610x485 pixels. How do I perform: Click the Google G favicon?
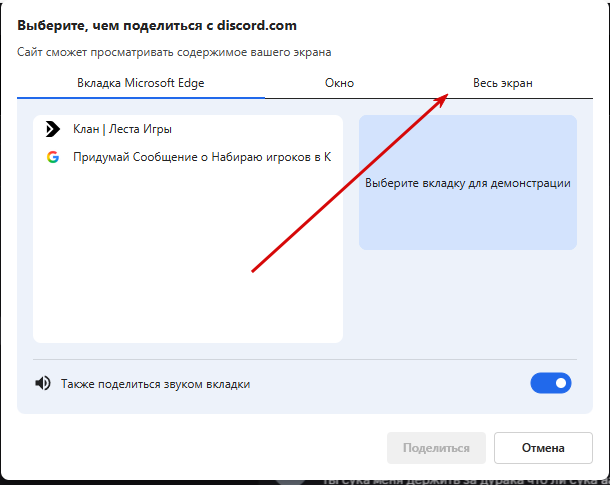click(53, 157)
